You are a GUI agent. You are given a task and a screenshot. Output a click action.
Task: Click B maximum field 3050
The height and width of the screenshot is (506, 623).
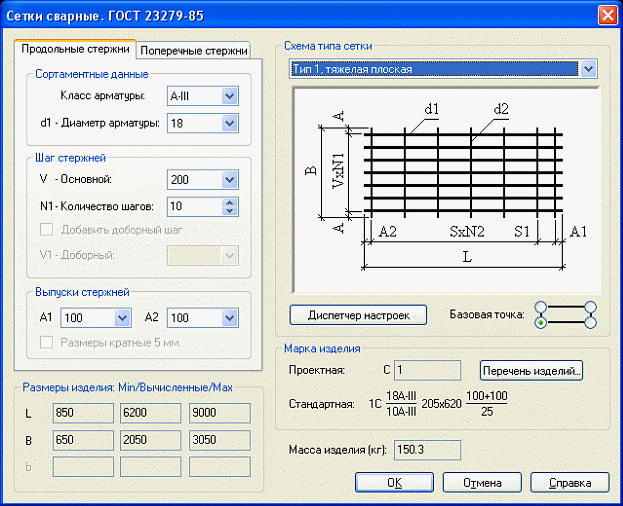[x=220, y=440]
